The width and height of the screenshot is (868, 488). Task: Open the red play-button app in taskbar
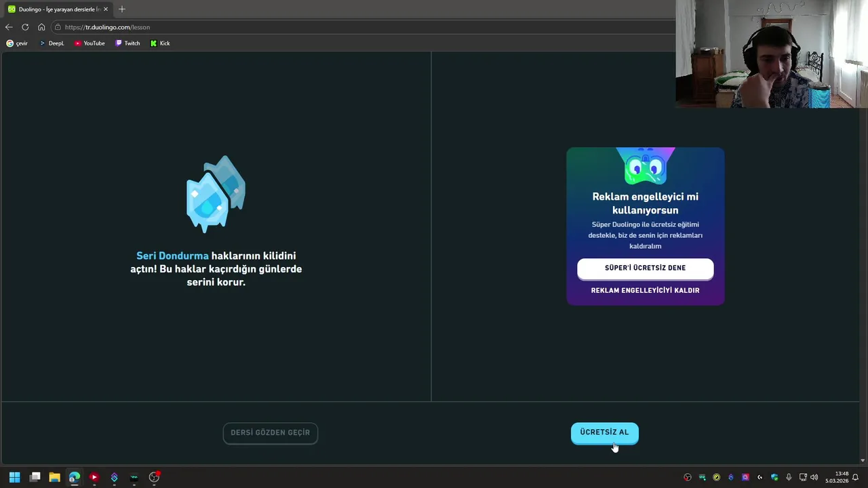[x=94, y=477]
